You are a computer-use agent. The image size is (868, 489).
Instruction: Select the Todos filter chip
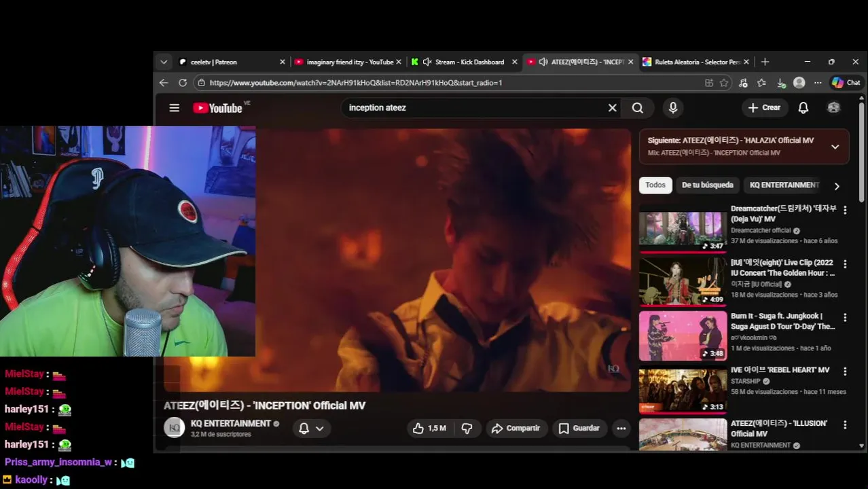click(x=655, y=185)
